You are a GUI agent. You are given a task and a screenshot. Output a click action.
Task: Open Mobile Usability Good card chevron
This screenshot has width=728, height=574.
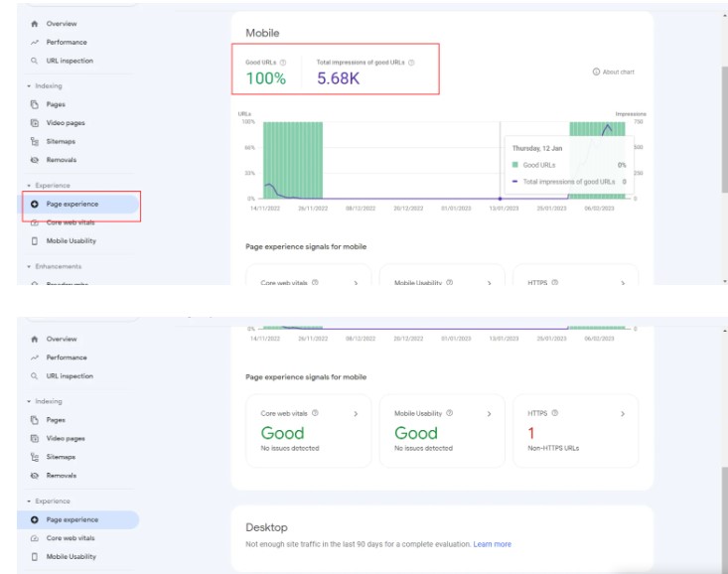tap(489, 414)
